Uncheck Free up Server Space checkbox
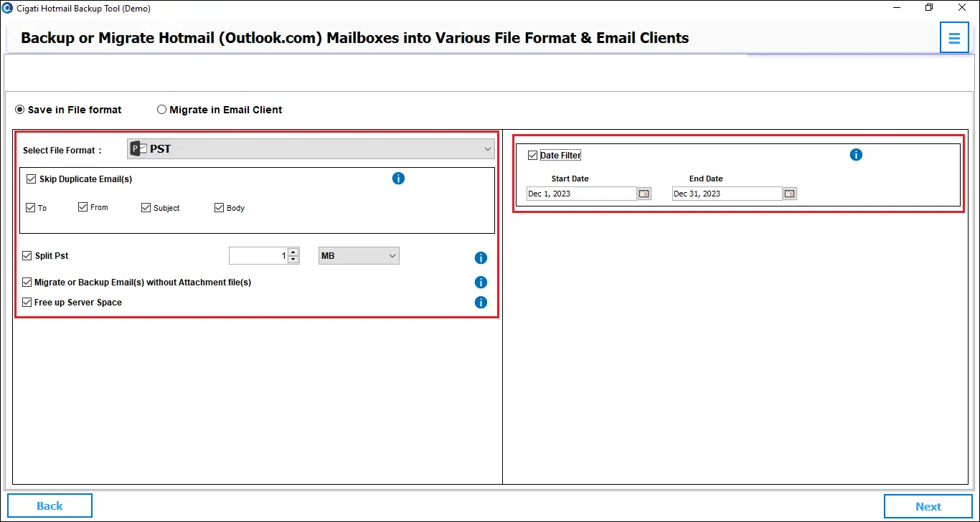The image size is (980, 522). pos(27,303)
